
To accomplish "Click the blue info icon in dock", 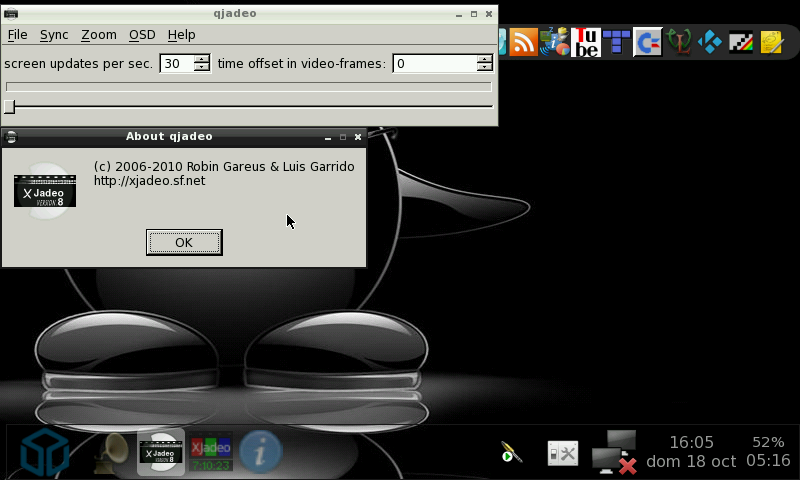I will 260,452.
